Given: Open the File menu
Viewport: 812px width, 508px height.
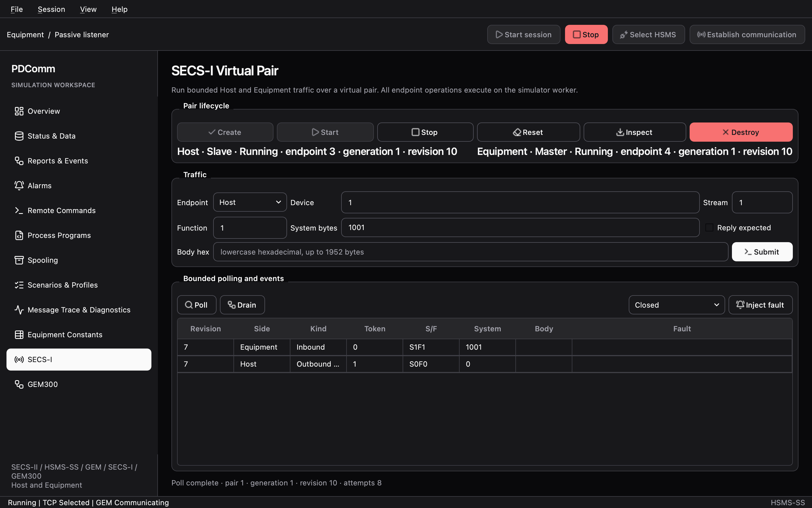Looking at the screenshot, I should 17,9.
